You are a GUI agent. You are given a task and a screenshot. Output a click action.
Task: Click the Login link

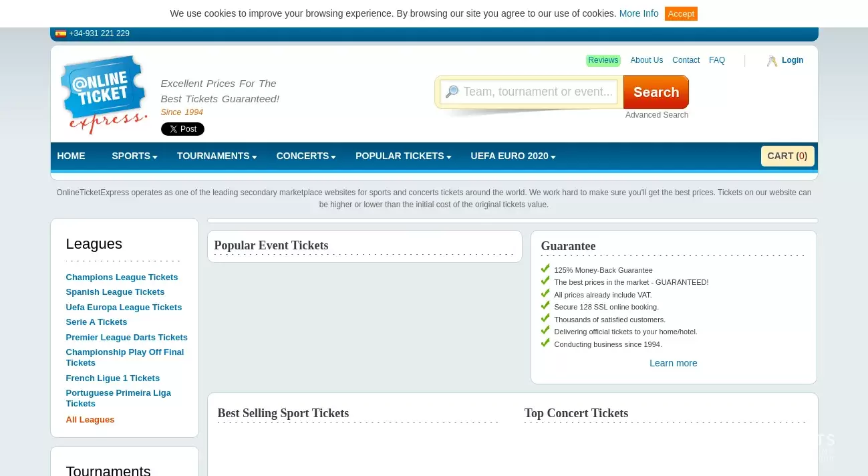tap(792, 60)
